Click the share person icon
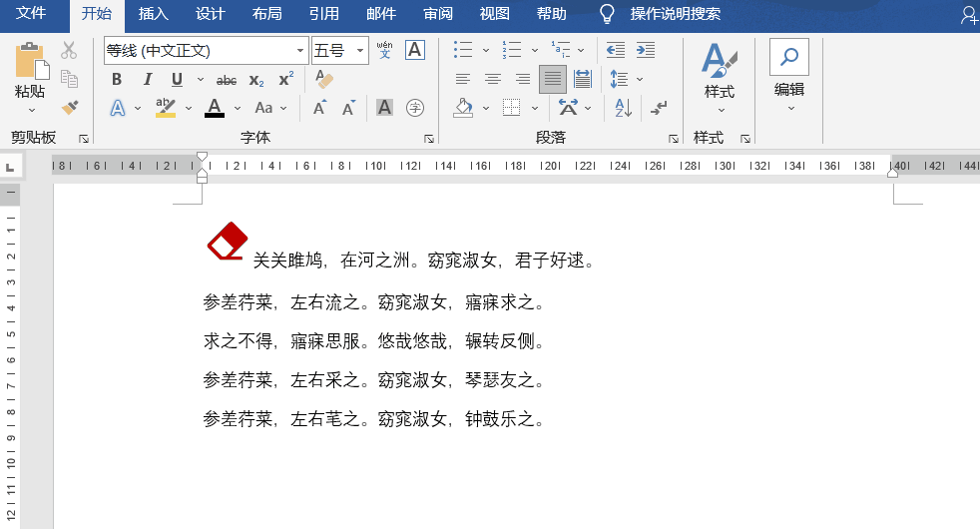This screenshot has height=529, width=980. tap(969, 15)
